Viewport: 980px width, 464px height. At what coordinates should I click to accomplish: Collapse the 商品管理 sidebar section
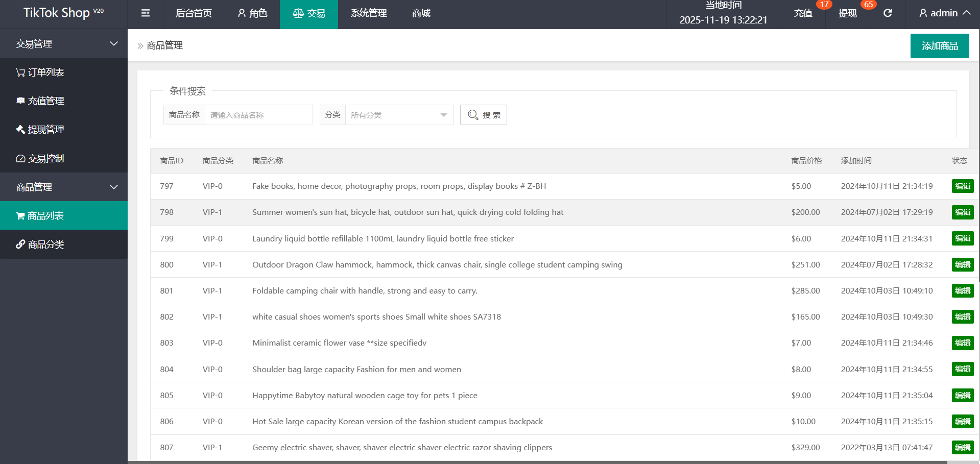114,187
